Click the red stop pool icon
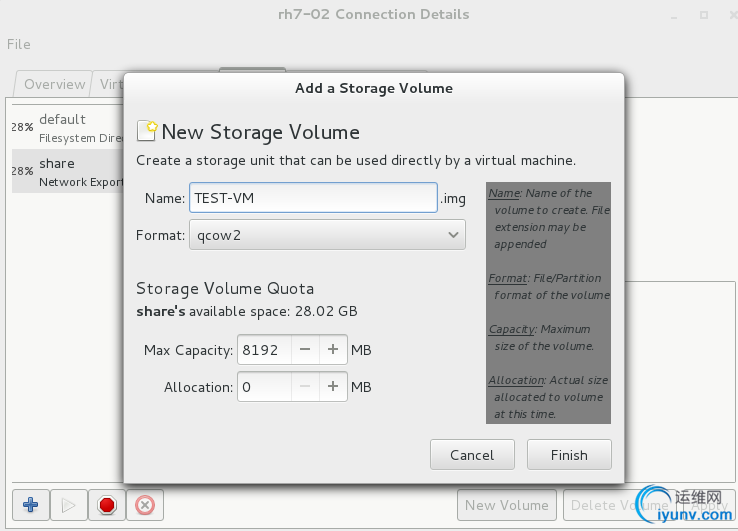The image size is (738, 531). click(x=107, y=505)
